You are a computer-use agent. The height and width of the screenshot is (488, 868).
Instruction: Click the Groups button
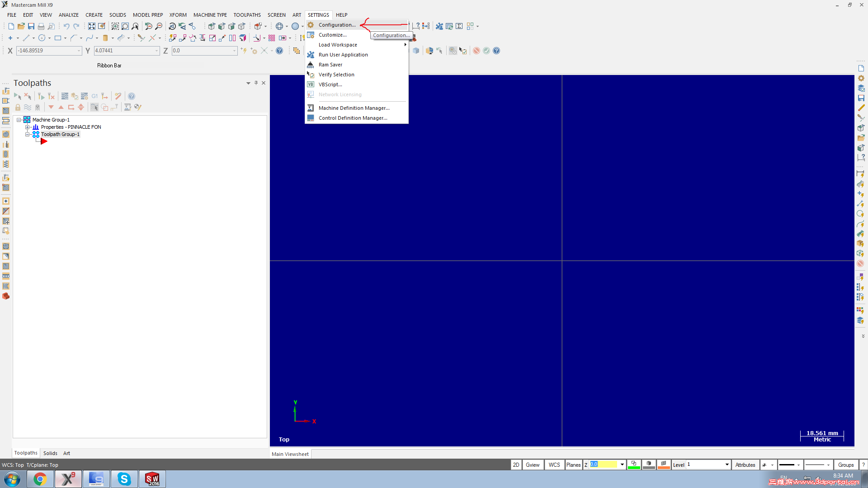click(846, 465)
